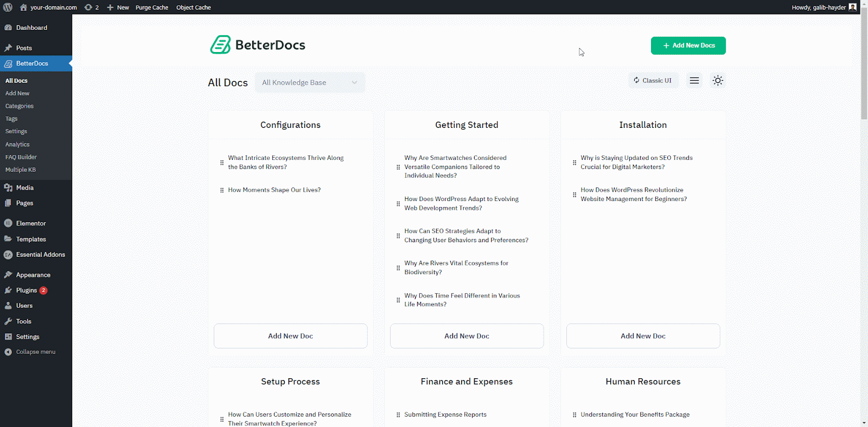Open 'Submitting Expense Reports' doc
Image resolution: width=868 pixels, height=427 pixels.
(x=445, y=415)
